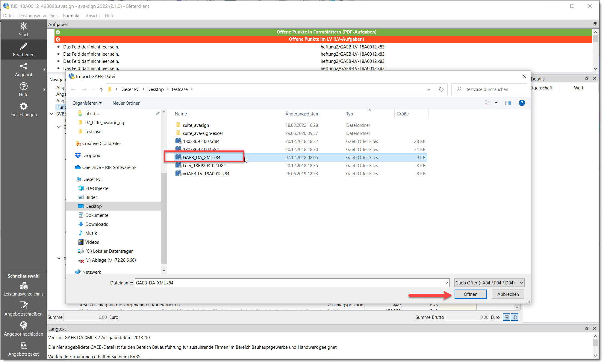Open the Leistungsverzeichnis menu
The height and width of the screenshot is (364, 604).
pos(38,16)
